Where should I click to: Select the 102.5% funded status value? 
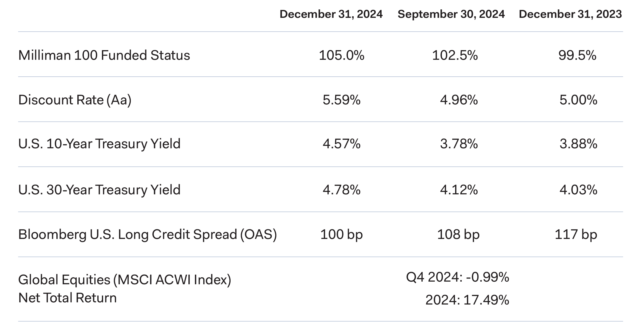pyautogui.click(x=455, y=55)
